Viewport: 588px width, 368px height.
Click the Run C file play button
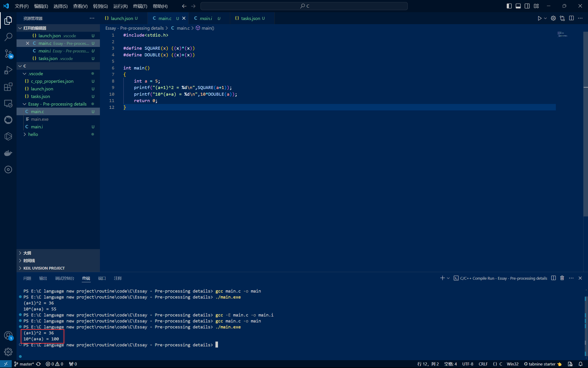(539, 18)
